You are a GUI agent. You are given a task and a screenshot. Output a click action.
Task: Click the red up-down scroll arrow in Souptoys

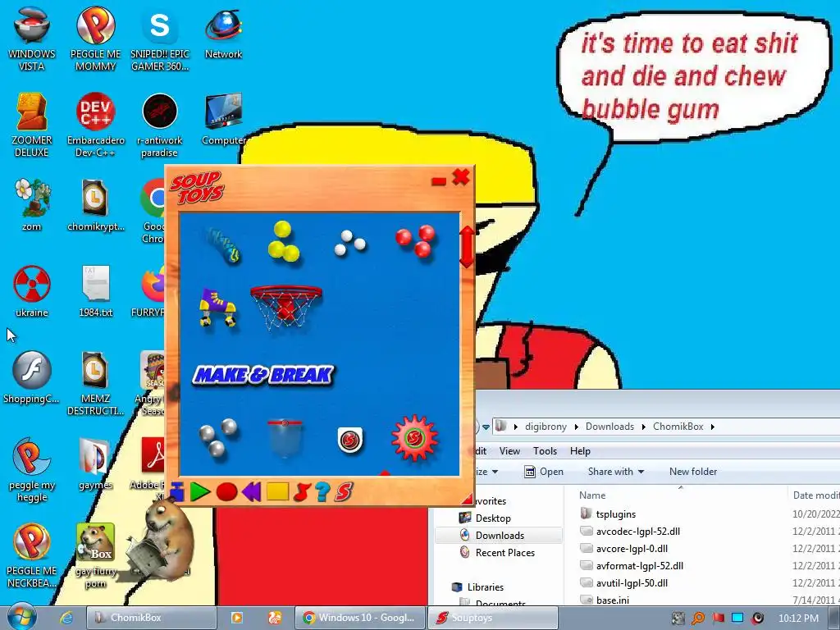tap(467, 246)
